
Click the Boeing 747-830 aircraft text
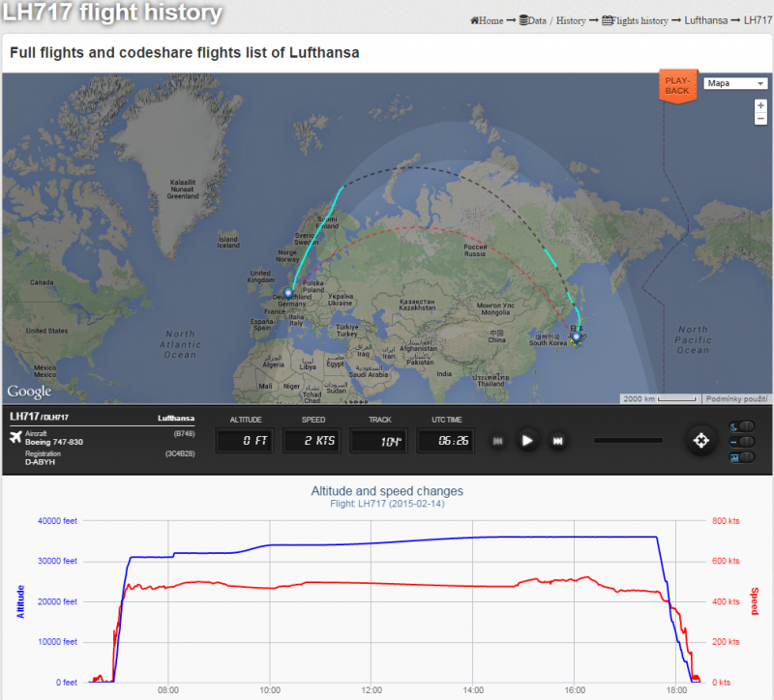tap(54, 442)
